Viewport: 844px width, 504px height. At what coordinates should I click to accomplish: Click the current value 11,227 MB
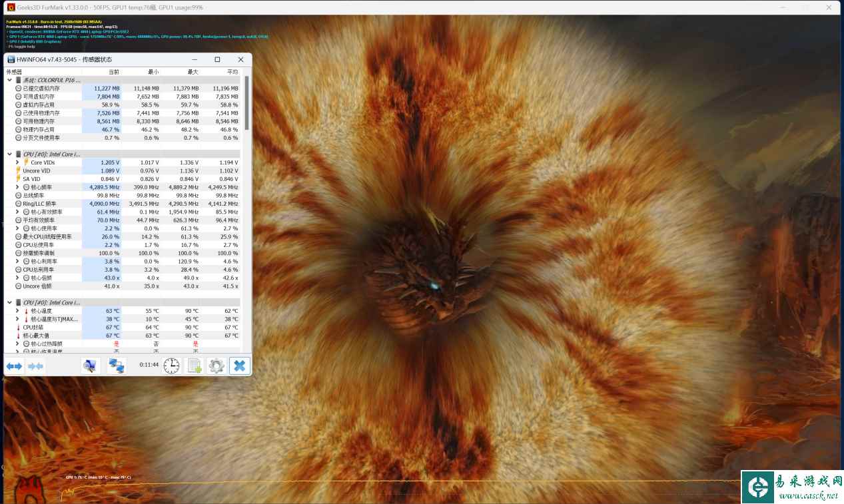click(107, 88)
